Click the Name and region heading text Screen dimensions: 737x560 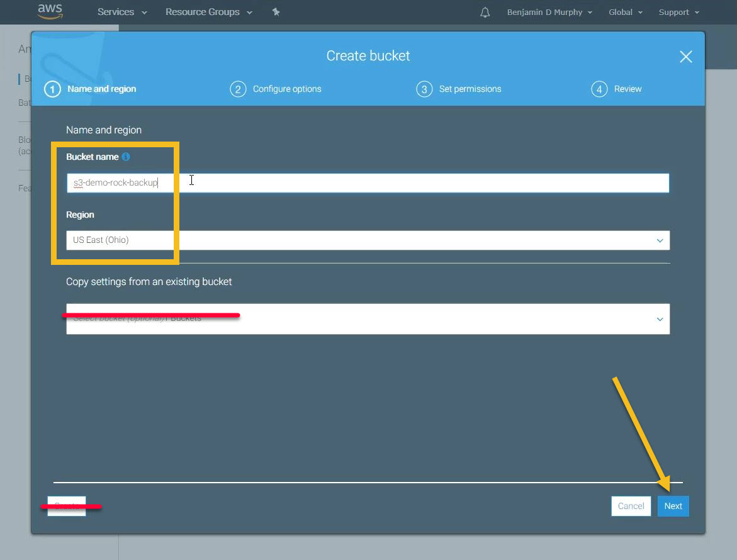point(104,130)
